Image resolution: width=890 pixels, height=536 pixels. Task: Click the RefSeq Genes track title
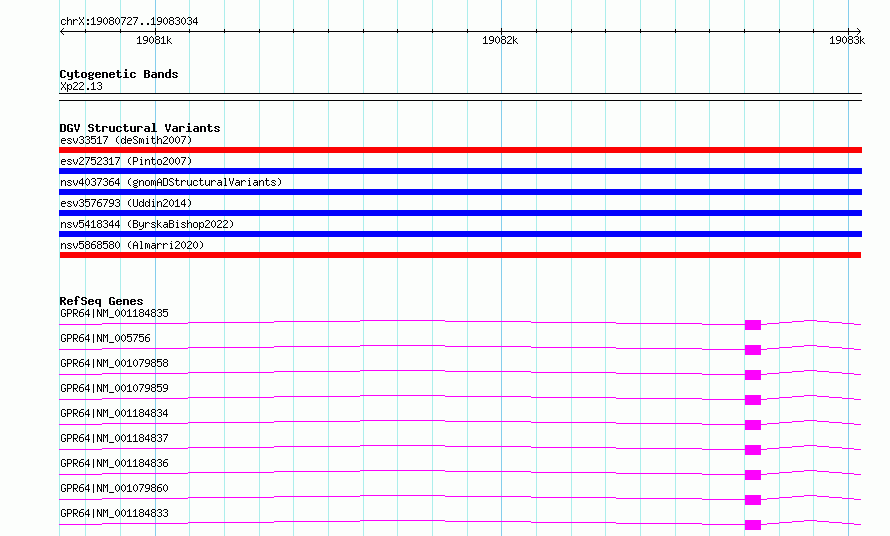point(101,301)
